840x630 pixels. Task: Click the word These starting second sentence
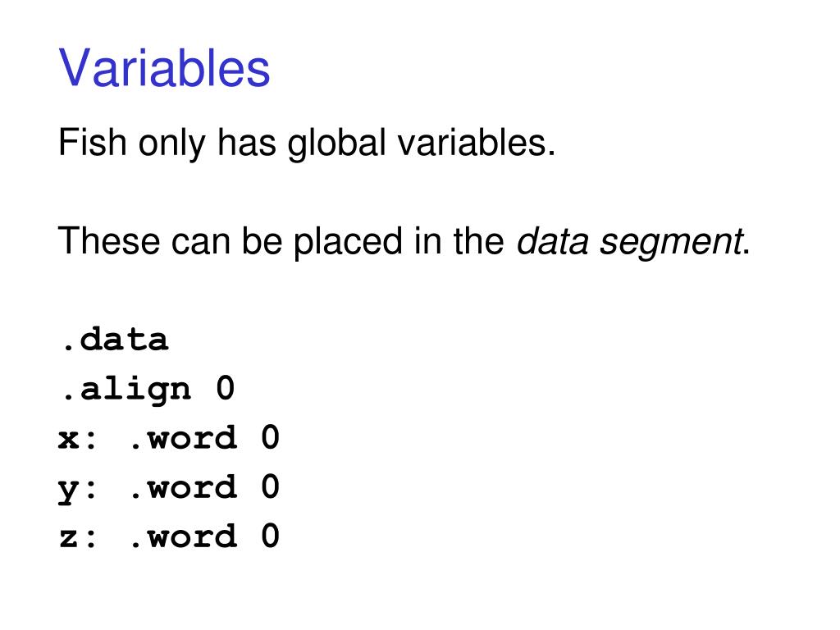[x=109, y=240]
